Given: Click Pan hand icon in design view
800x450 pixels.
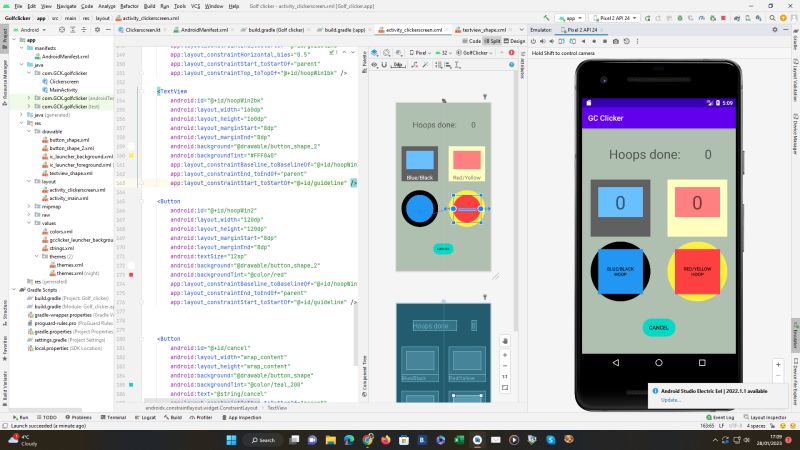Looking at the screenshot, I should tap(505, 341).
